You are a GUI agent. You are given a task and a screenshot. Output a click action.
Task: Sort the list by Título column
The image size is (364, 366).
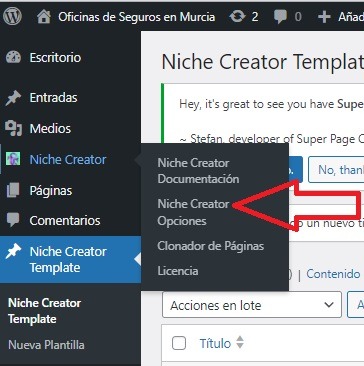click(x=215, y=343)
